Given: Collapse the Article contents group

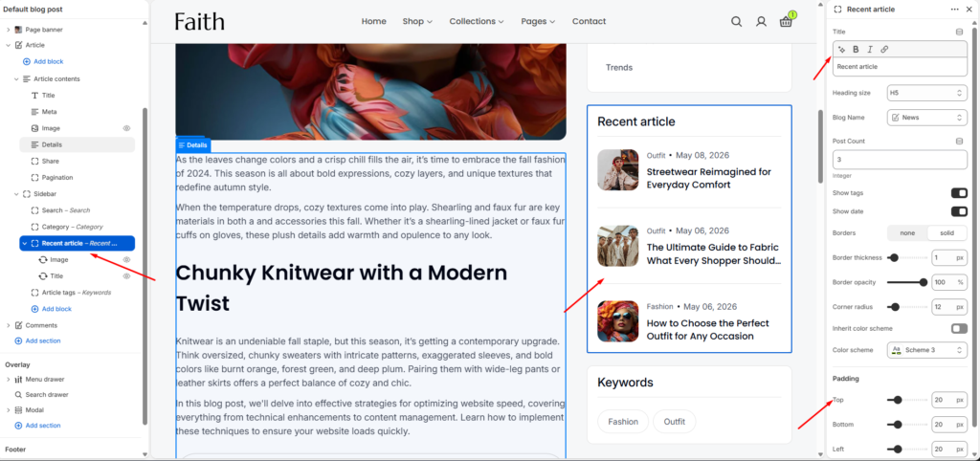Looking at the screenshot, I should (x=16, y=79).
